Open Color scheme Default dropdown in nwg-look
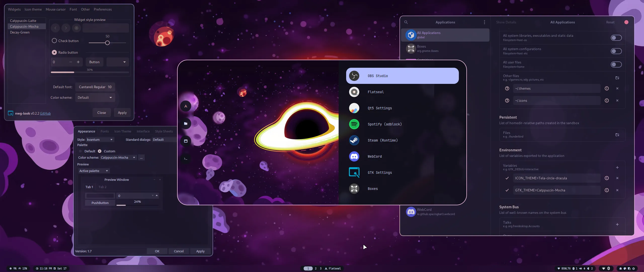644x272 pixels. [x=95, y=97]
